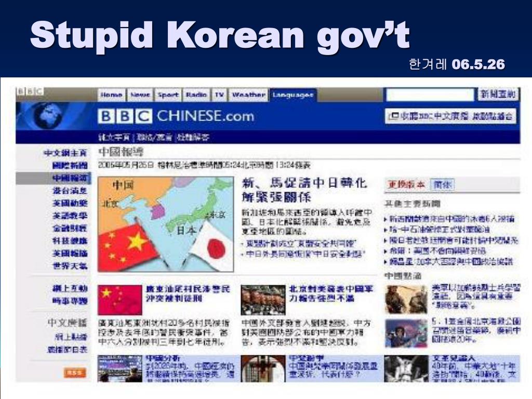Open the 北京對美發表中國軍力報告強烈不滿 headline
Viewport: 532px width, 399px height.
coord(331,294)
